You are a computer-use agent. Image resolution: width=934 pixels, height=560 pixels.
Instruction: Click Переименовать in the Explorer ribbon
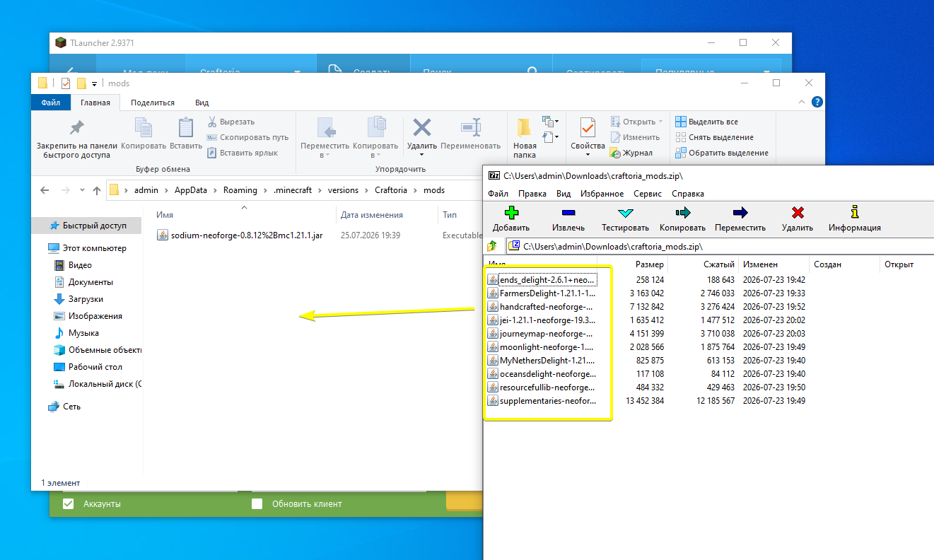(470, 134)
